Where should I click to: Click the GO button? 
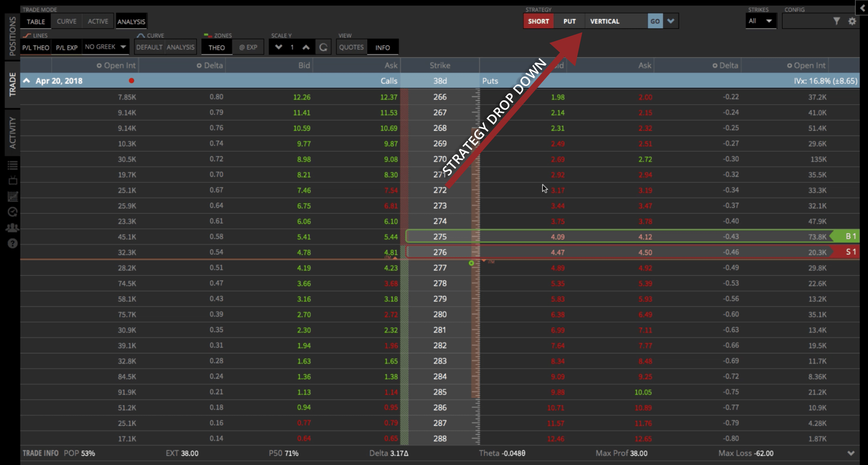[655, 21]
